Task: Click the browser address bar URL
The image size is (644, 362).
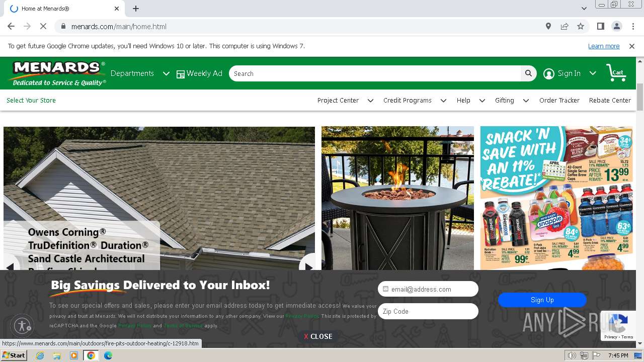Action: coord(119,27)
